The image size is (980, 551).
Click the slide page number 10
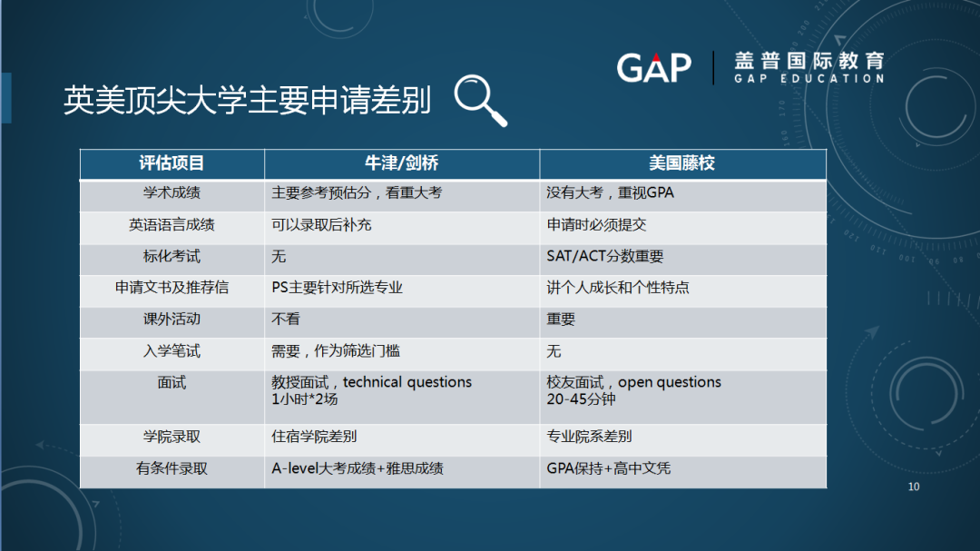coord(914,487)
